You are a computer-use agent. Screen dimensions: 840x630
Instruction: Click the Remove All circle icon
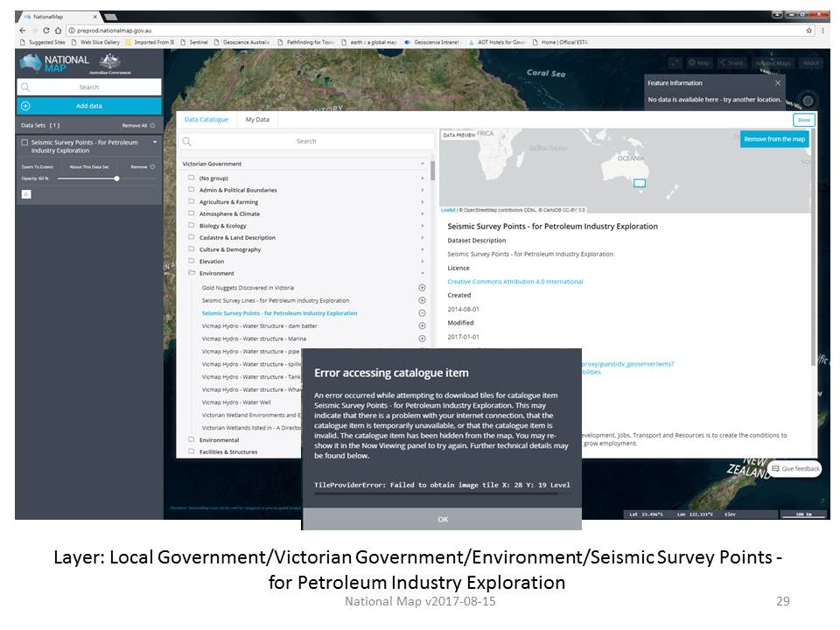pyautogui.click(x=152, y=125)
